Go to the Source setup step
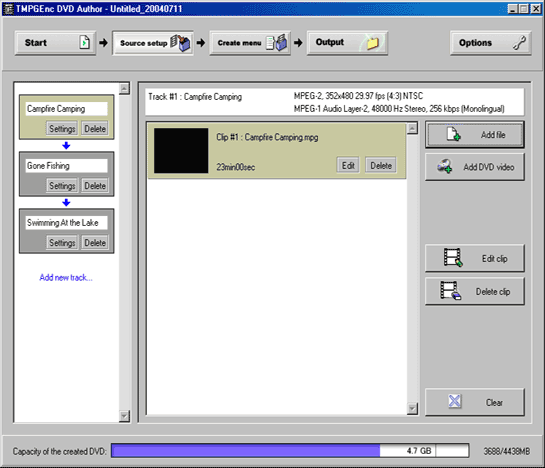545x468 pixels. click(153, 43)
